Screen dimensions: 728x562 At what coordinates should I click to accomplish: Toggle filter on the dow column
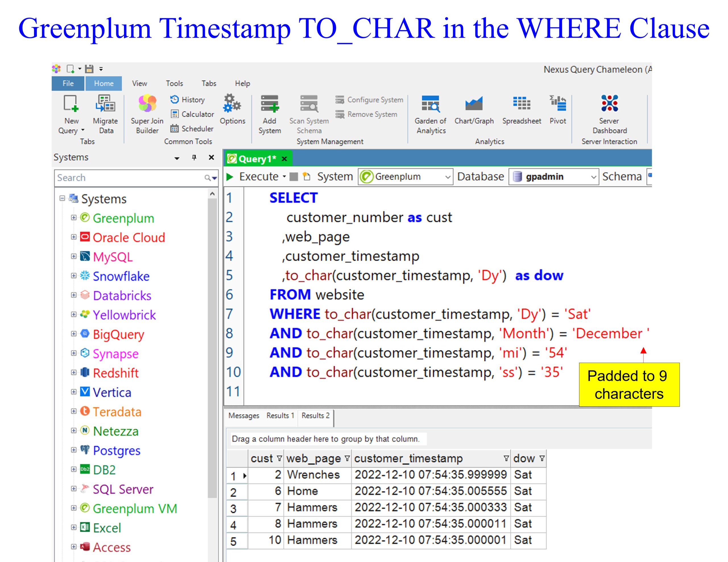(542, 459)
